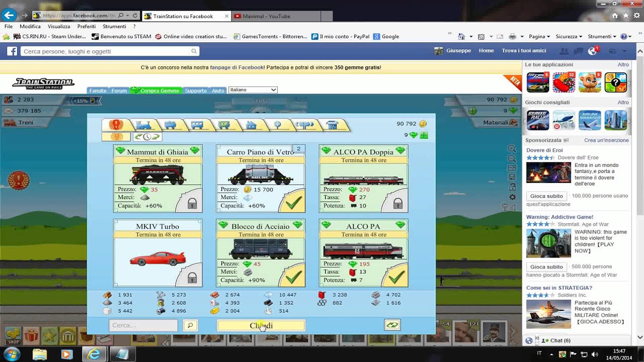The image size is (644, 362).
Task: Click the Chiudi button to close the shop
Action: [261, 325]
